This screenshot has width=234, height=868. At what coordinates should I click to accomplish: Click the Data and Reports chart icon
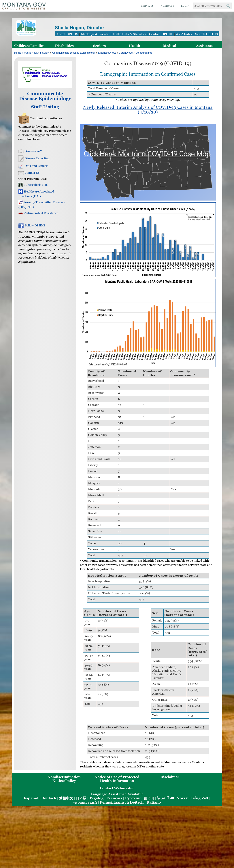click(x=21, y=166)
